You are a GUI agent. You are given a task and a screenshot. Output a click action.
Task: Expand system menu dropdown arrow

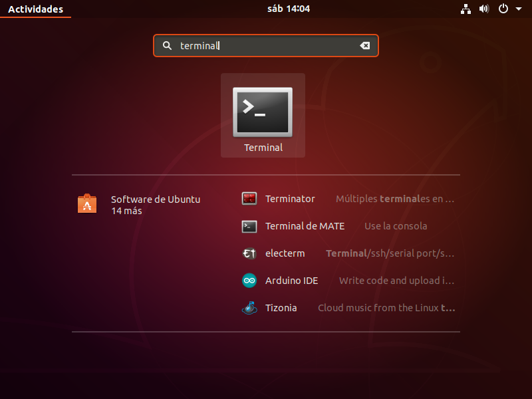tap(519, 9)
